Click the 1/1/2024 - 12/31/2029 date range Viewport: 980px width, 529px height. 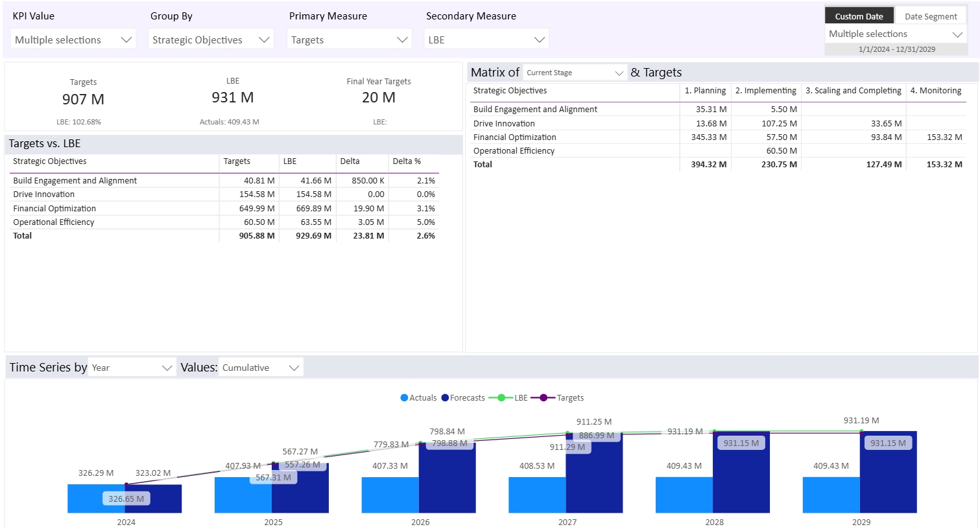point(896,49)
